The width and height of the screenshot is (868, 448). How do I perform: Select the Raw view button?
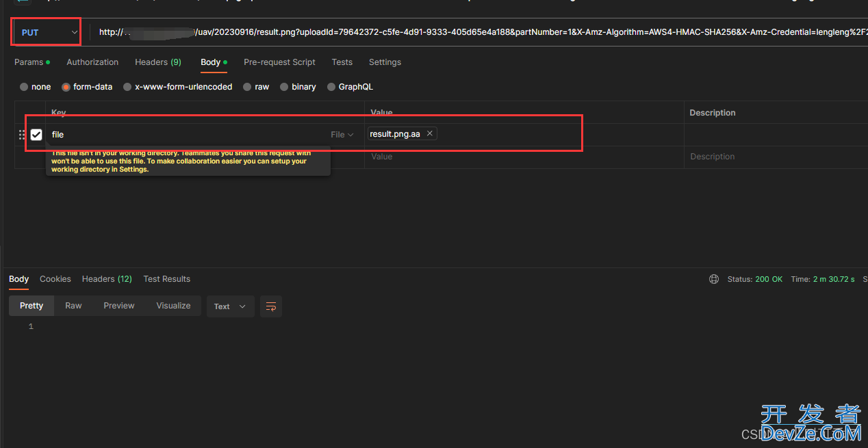[73, 306]
